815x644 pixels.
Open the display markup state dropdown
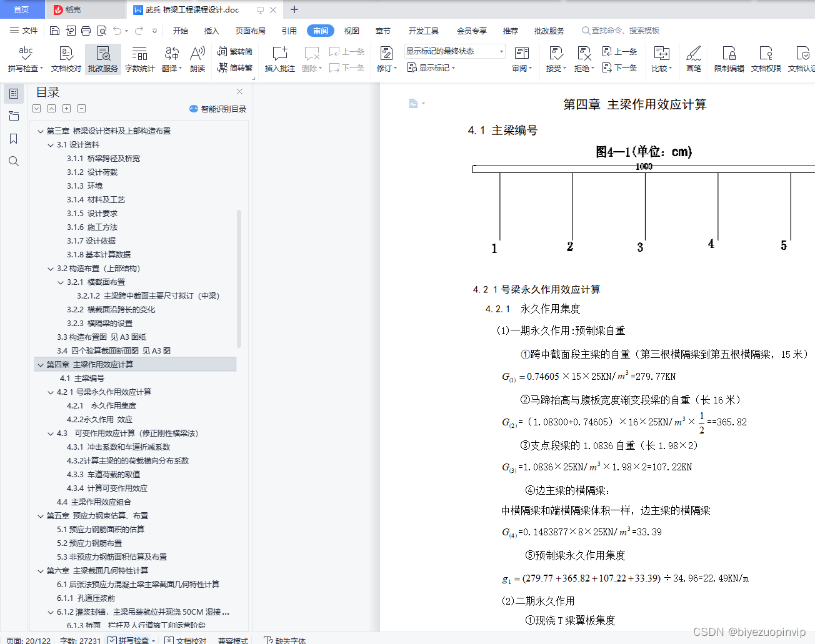click(454, 51)
